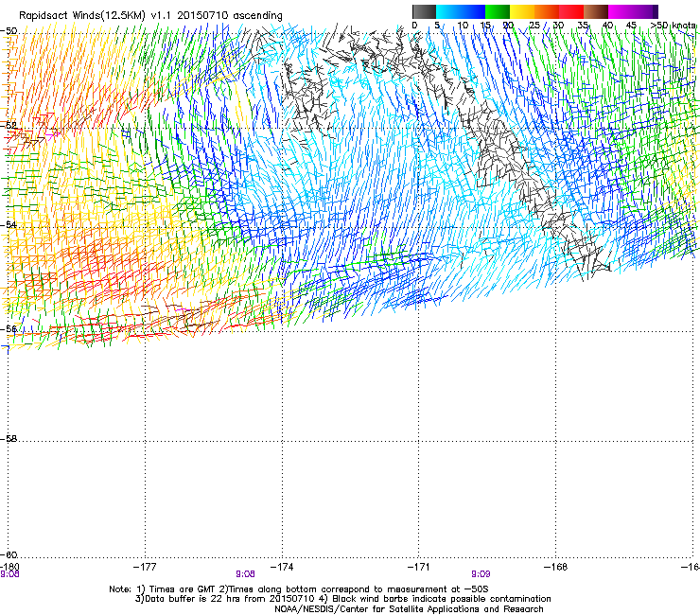Click the '-54' latitude axis label
This screenshot has height=615, width=700.
coord(9,224)
